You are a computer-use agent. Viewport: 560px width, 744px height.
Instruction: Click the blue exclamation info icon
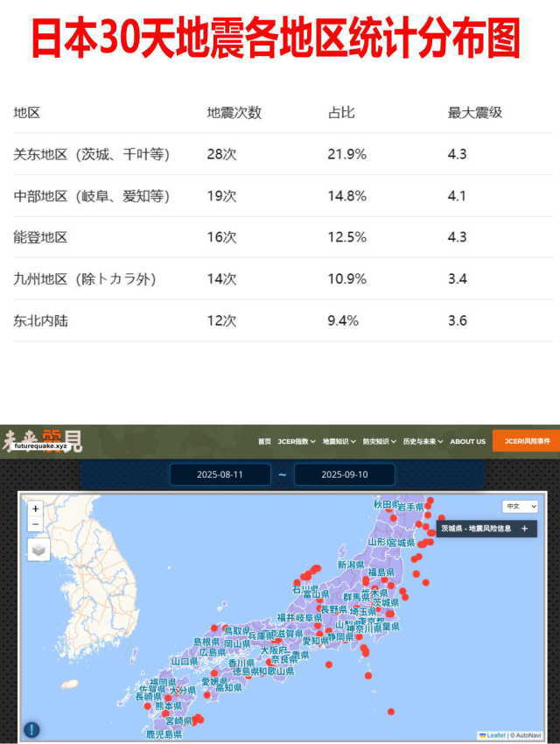[x=31, y=729]
